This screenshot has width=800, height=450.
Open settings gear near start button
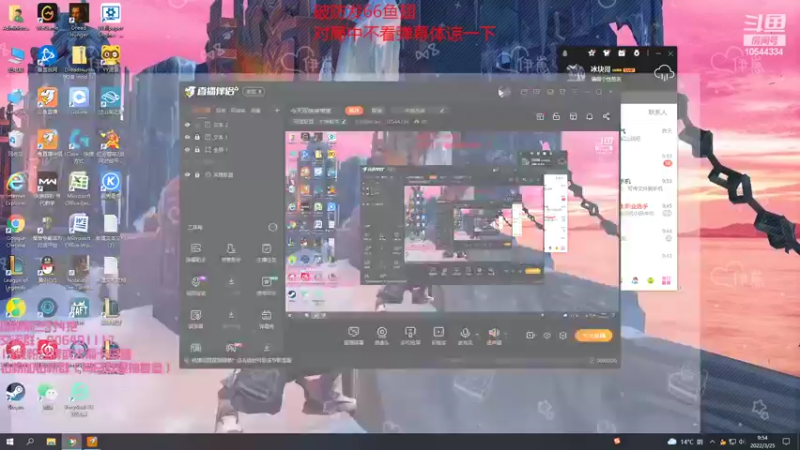pos(563,336)
